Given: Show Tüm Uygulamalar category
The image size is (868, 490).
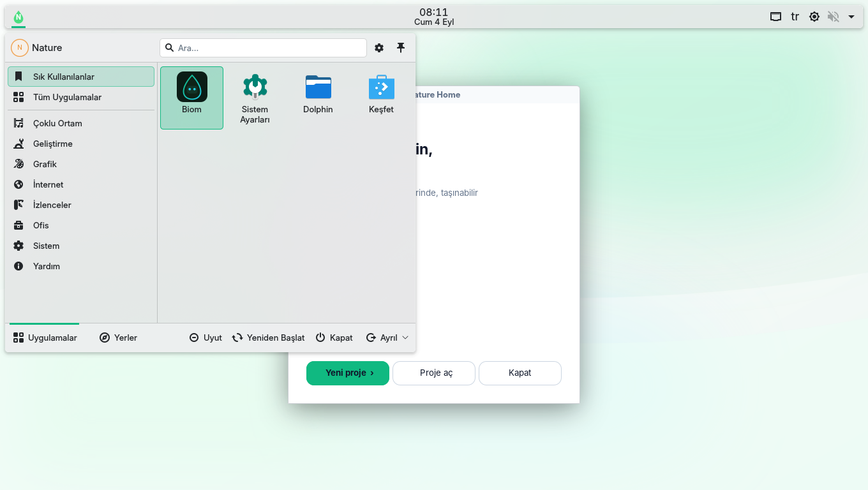Looking at the screenshot, I should [x=81, y=97].
